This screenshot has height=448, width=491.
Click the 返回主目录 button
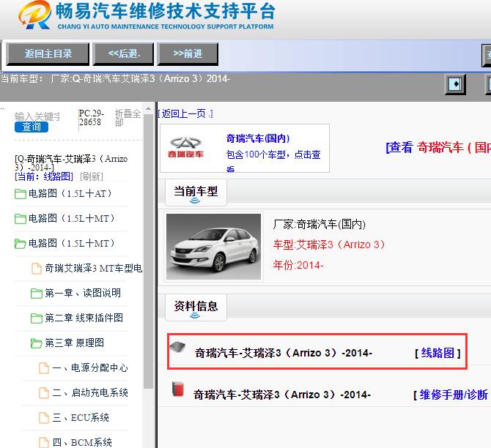pos(48,54)
